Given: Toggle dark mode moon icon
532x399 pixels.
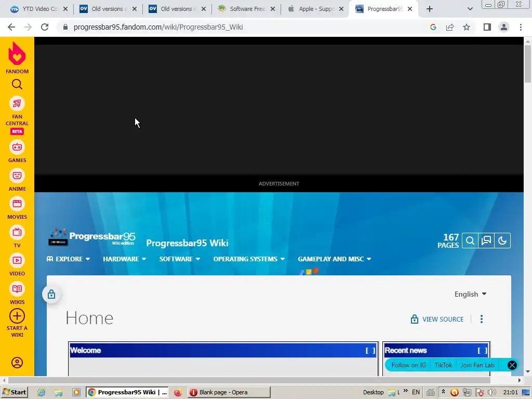Looking at the screenshot, I should 502,241.
